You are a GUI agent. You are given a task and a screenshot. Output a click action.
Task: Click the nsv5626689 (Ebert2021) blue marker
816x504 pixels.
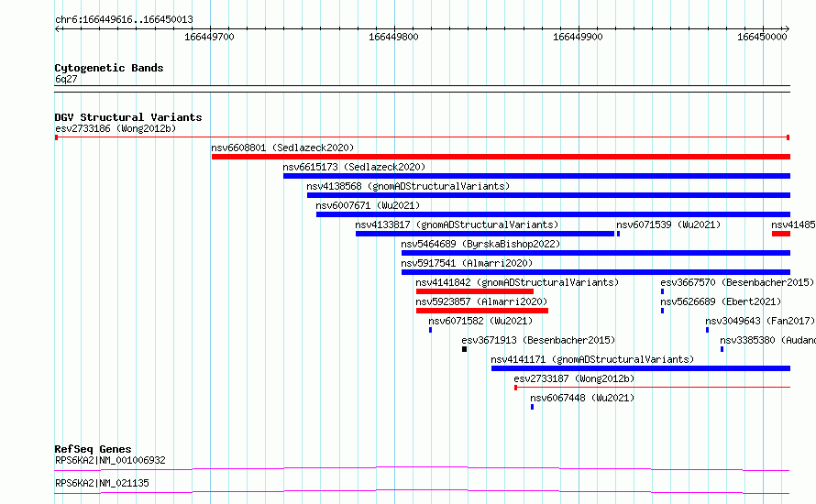[662, 311]
